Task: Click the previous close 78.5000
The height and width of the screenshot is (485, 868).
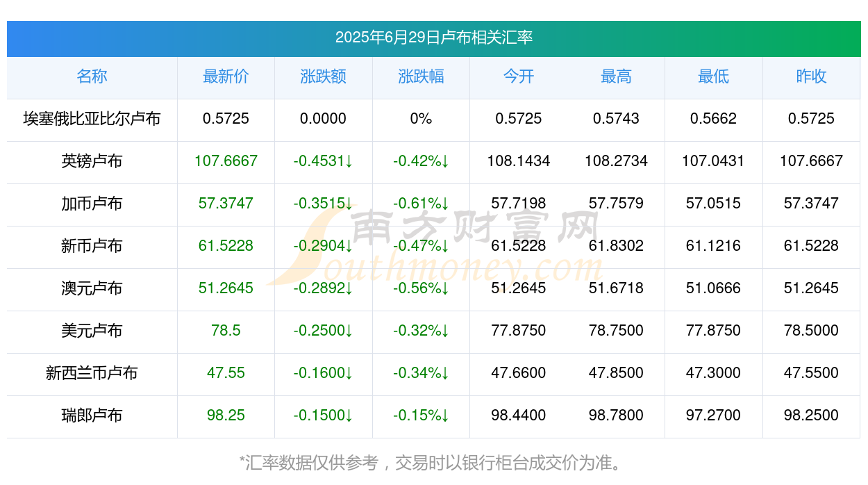Action: pos(811,331)
